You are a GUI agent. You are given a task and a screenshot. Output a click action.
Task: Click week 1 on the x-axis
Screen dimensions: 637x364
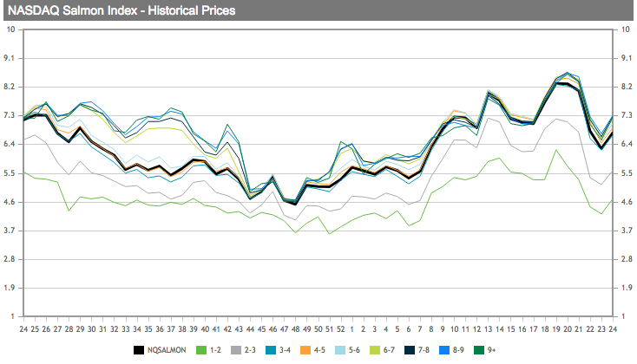(352, 329)
